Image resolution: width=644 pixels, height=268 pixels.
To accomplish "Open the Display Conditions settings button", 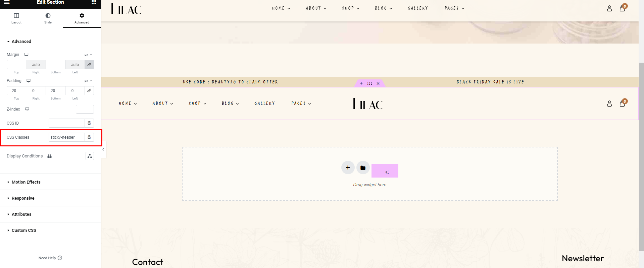I will 90,156.
